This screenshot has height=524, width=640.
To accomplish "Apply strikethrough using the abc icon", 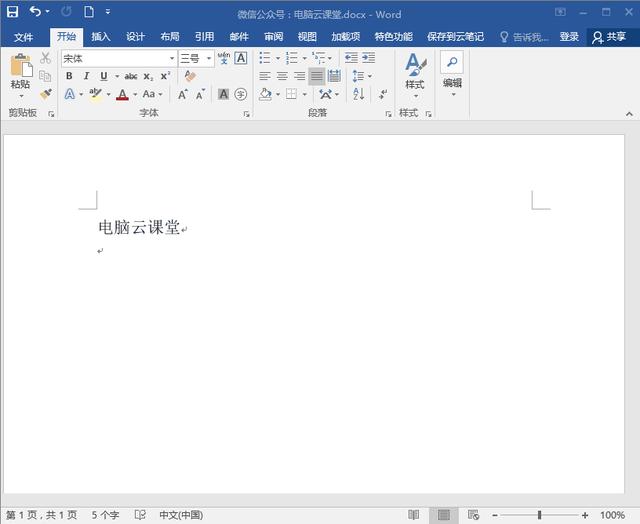I will tap(130, 76).
